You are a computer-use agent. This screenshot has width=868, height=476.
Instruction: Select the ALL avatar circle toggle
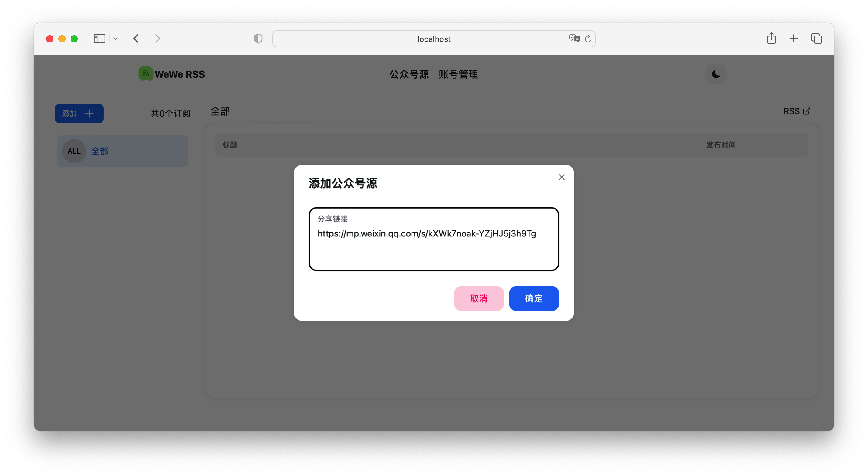(74, 151)
